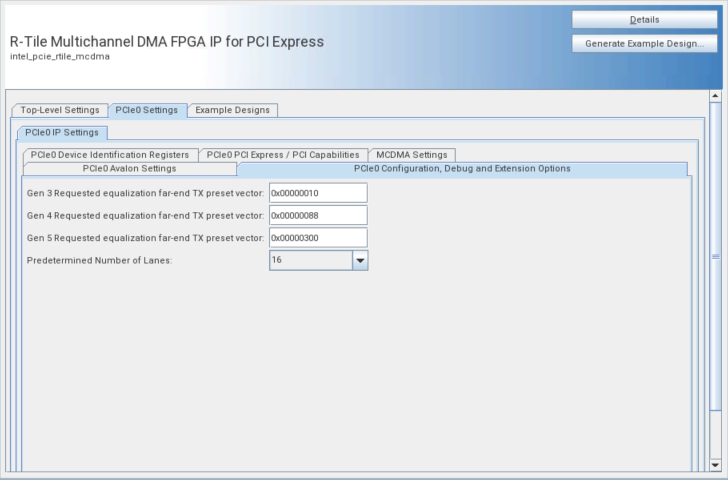Open PCIe0 Device Identification Registers tab
The image size is (728, 480).
[109, 155]
